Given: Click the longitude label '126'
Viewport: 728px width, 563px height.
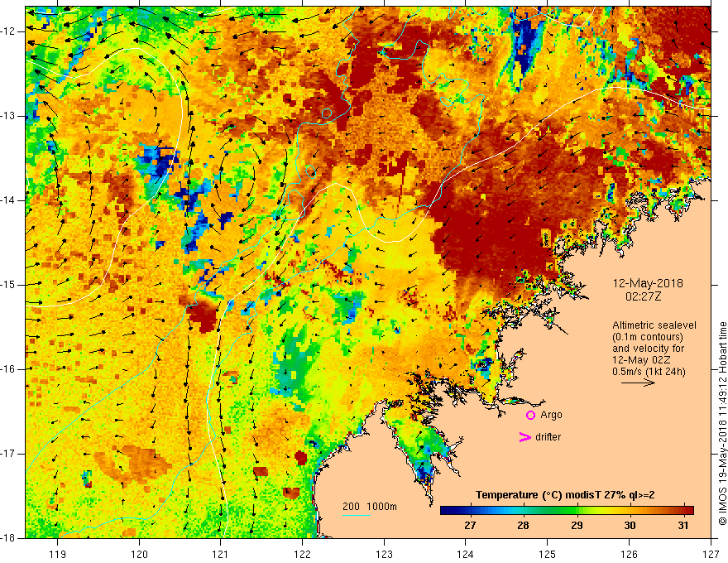Looking at the screenshot, I should coord(629,554).
